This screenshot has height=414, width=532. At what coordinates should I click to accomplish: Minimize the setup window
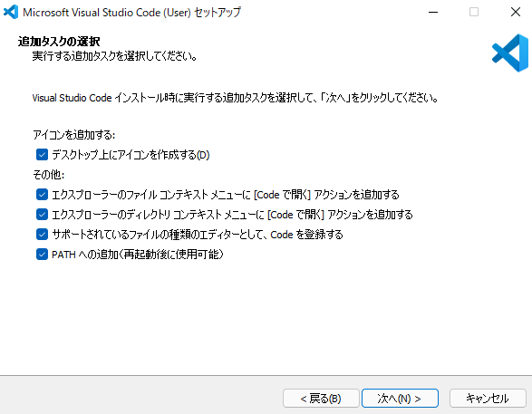coord(433,12)
